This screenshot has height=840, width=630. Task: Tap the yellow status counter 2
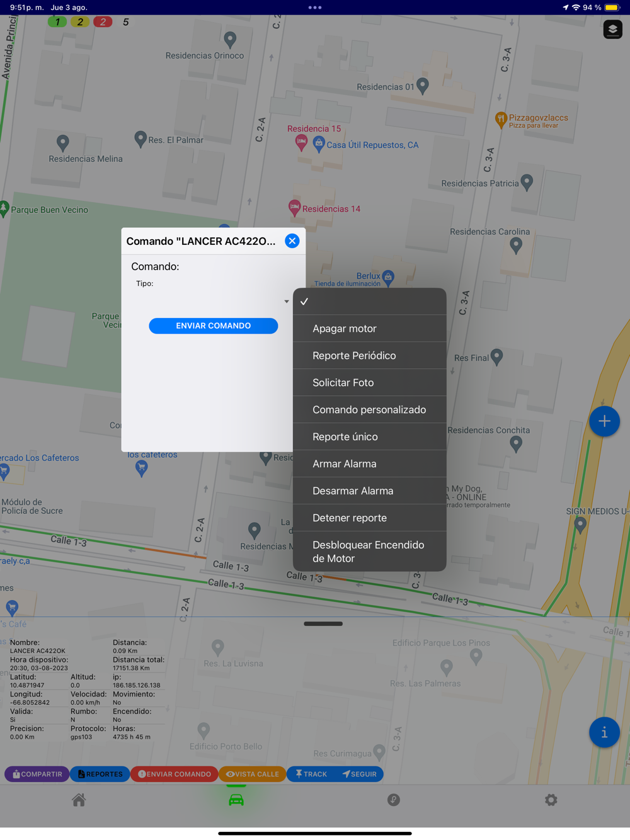80,22
